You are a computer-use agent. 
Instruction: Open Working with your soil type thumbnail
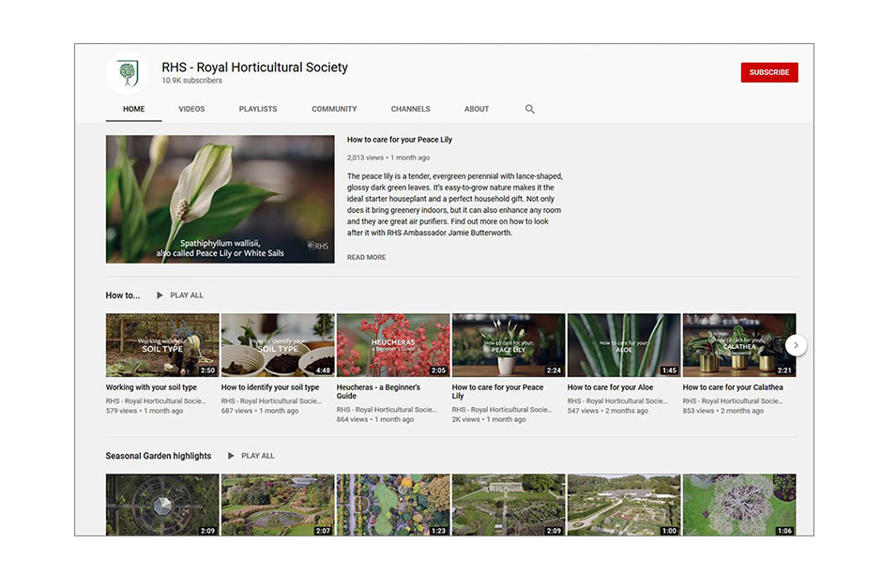[x=162, y=345]
